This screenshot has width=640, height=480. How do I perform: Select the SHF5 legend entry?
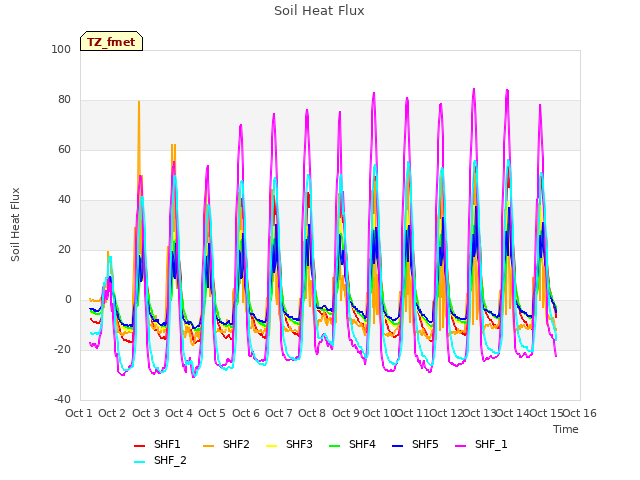[415, 444]
